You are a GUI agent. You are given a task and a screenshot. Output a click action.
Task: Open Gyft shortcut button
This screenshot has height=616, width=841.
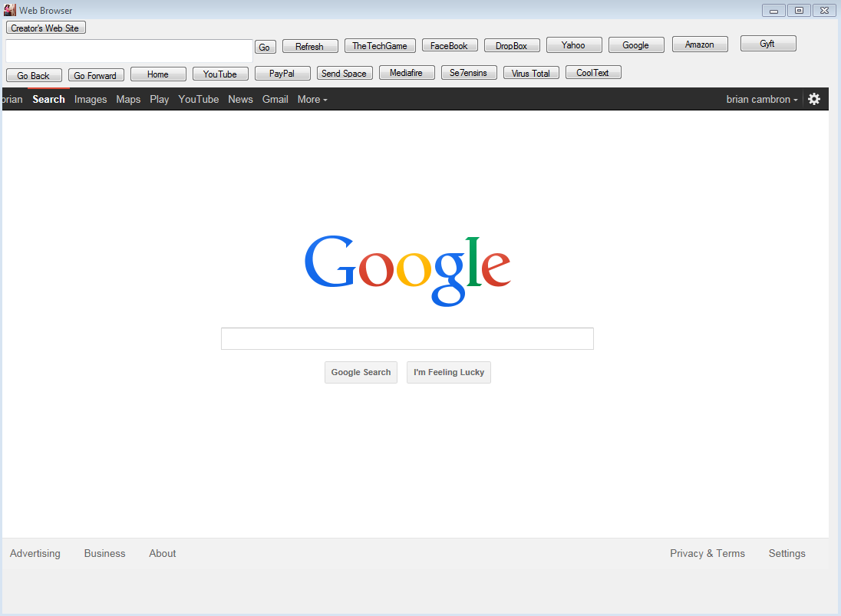coord(768,44)
